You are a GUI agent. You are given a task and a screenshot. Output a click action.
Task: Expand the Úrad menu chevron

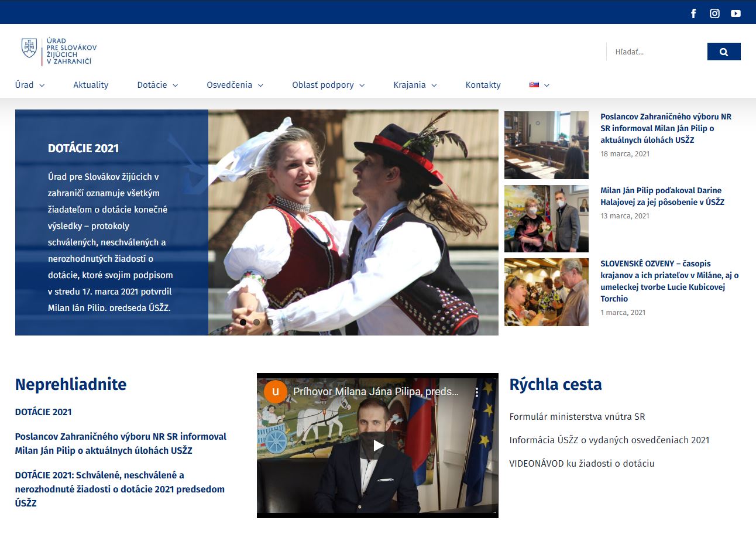pyautogui.click(x=42, y=85)
